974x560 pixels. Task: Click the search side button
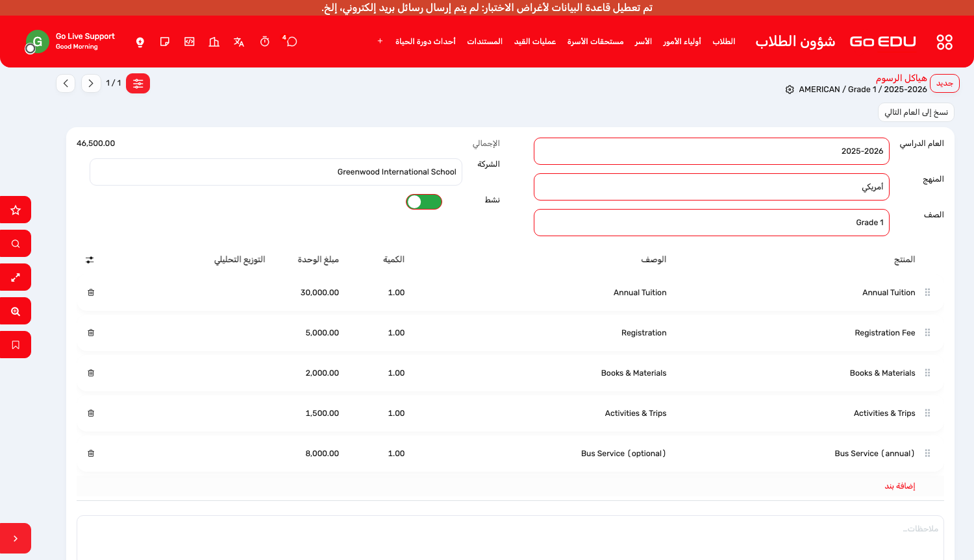16,243
